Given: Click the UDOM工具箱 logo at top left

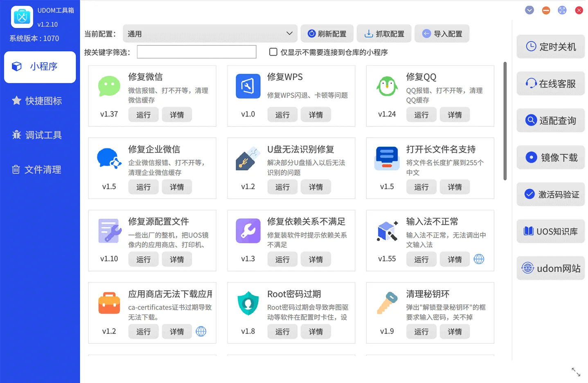Looking at the screenshot, I should tap(21, 17).
